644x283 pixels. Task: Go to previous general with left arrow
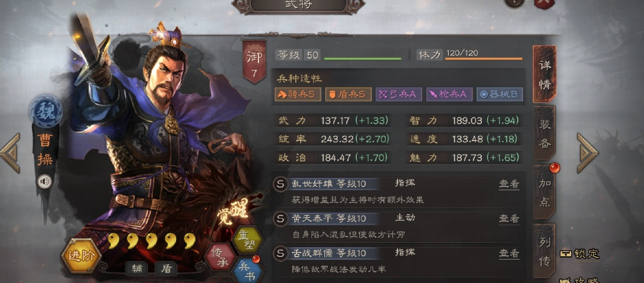point(10,152)
